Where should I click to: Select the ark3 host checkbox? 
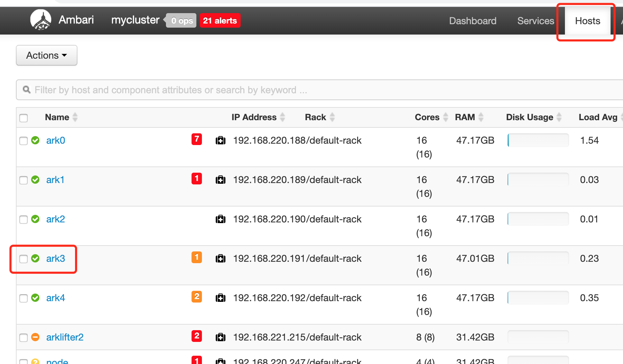pos(24,259)
